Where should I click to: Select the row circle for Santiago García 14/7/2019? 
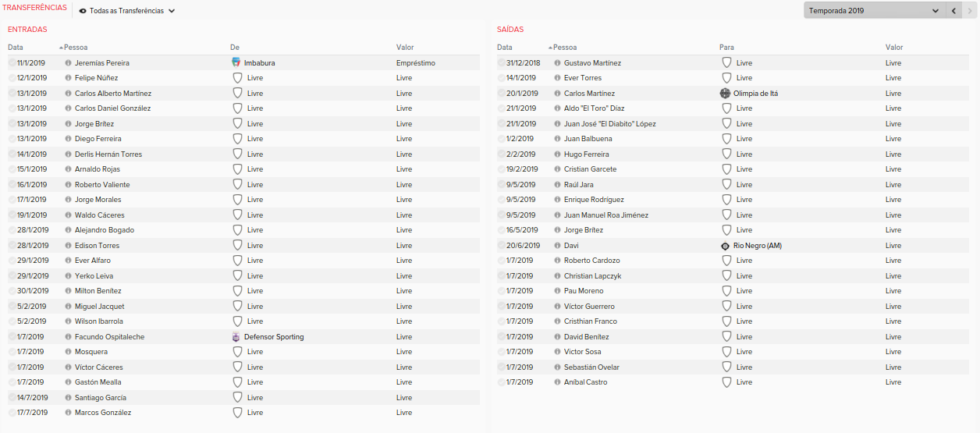tap(12, 398)
